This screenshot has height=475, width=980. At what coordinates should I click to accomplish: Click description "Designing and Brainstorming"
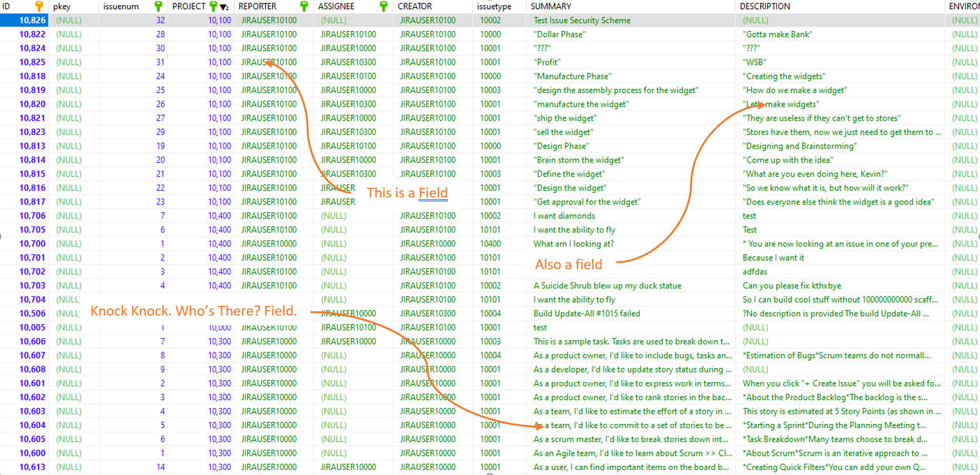coord(799,146)
